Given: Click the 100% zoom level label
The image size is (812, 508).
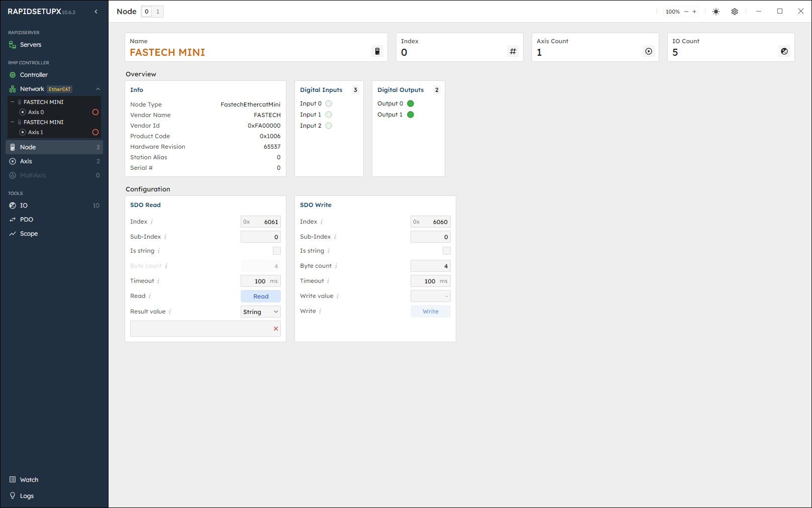Looking at the screenshot, I should click(x=673, y=12).
